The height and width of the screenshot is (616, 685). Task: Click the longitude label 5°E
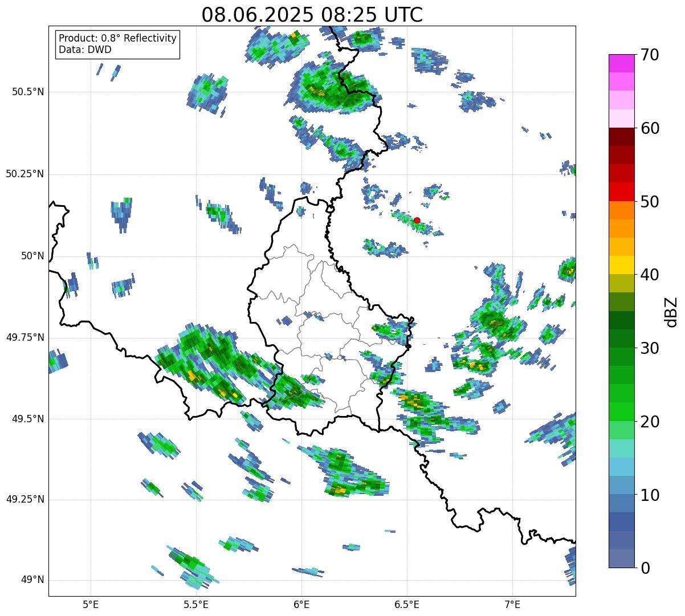pos(91,605)
